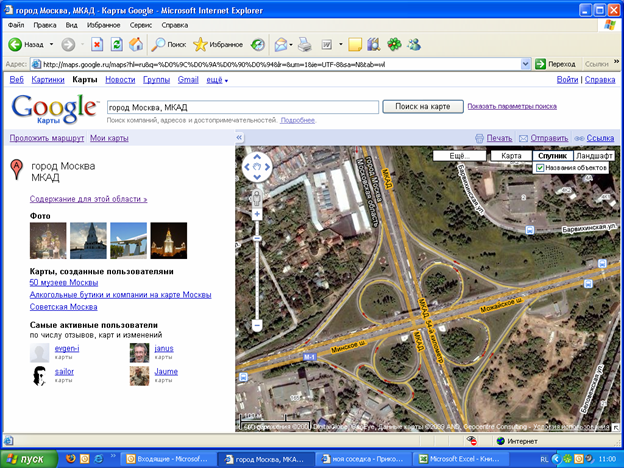Pan map down with arrow control
This screenshot has width=625, height=469.
coord(257,177)
